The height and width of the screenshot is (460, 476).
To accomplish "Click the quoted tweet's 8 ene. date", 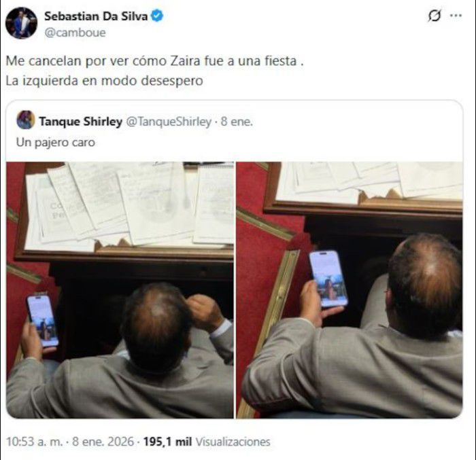I will [237, 122].
